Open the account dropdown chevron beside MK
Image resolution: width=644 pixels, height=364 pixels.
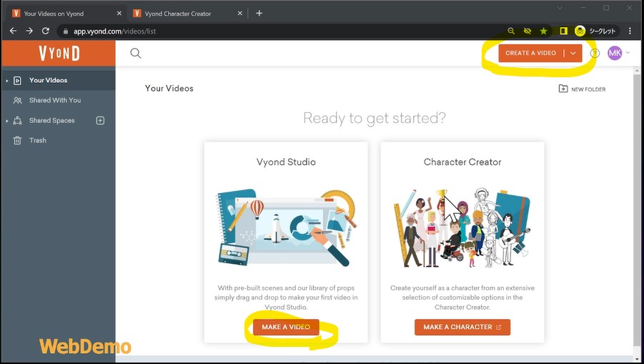pyautogui.click(x=628, y=53)
